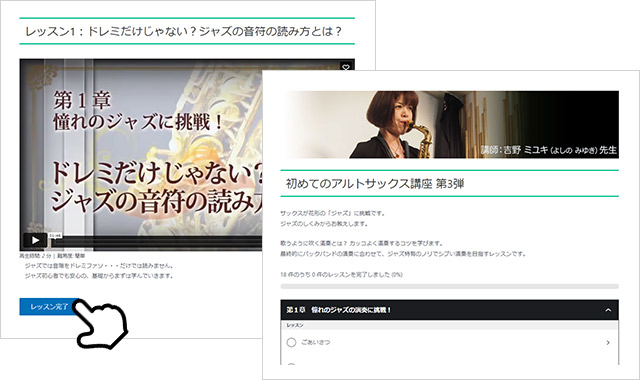Click the blue レッスン完了 button
Image resolution: width=640 pixels, height=380 pixels.
pyautogui.click(x=49, y=307)
